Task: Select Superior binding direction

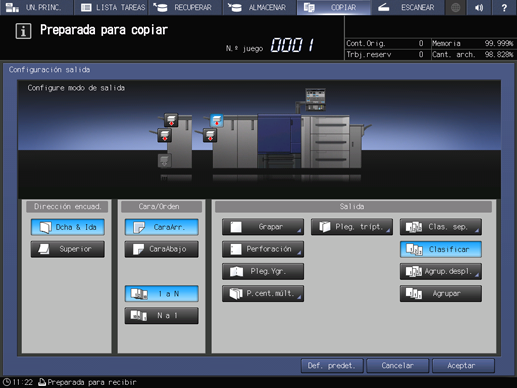Action: tap(68, 249)
